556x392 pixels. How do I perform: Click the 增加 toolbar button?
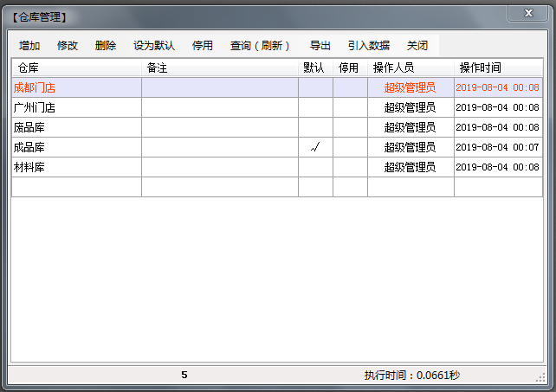pos(29,46)
